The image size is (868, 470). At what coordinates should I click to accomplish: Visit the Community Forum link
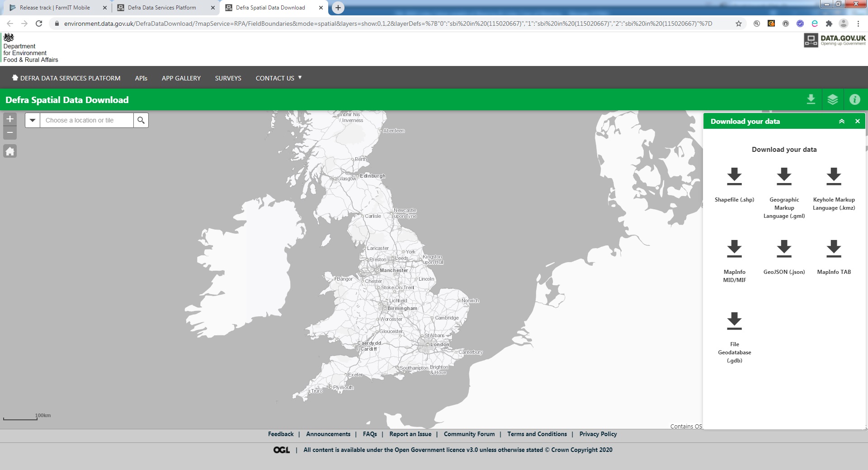point(469,434)
